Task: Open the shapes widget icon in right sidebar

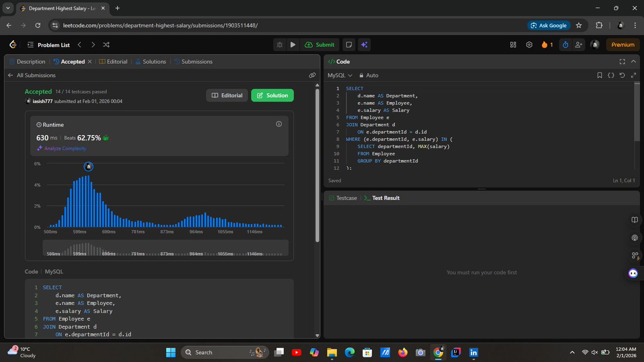Action: (x=634, y=255)
